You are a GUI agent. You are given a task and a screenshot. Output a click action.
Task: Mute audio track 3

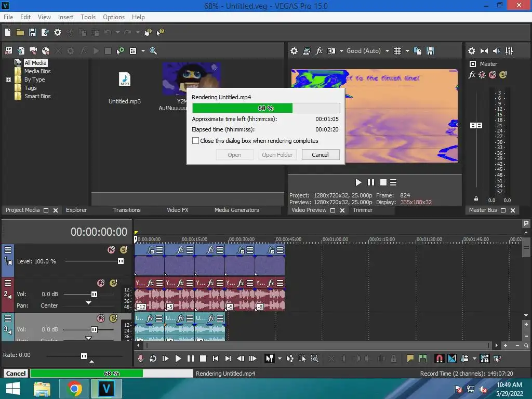(101, 318)
